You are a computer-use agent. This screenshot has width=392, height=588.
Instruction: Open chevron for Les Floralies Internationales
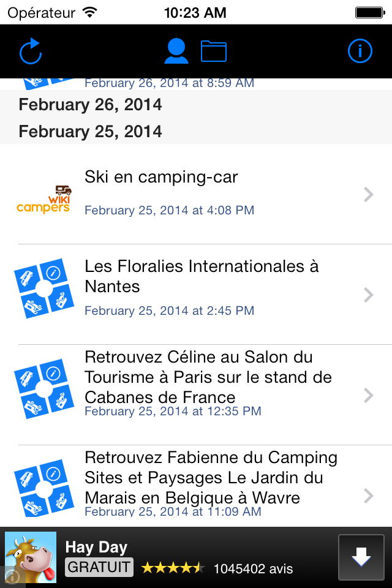point(368,295)
